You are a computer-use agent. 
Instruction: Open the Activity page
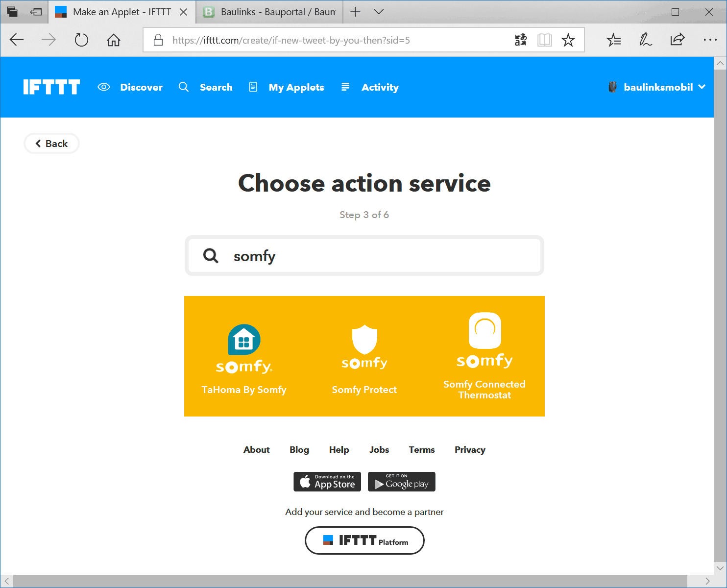[370, 87]
